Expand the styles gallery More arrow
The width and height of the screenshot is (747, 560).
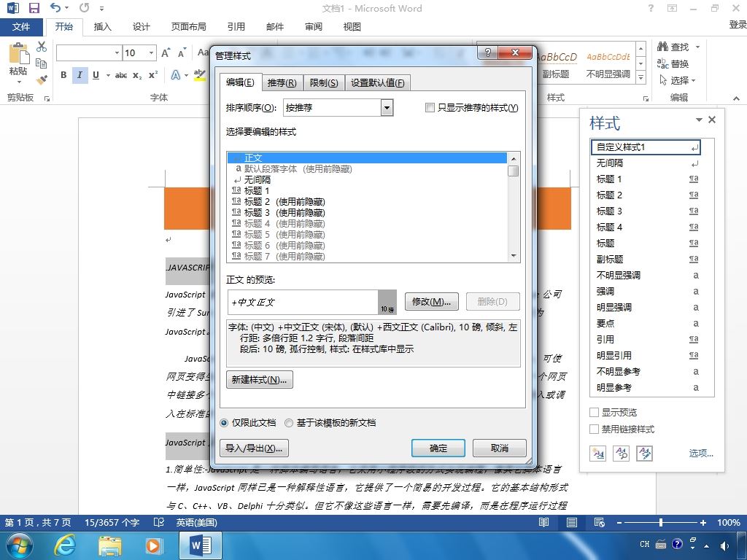click(x=640, y=77)
